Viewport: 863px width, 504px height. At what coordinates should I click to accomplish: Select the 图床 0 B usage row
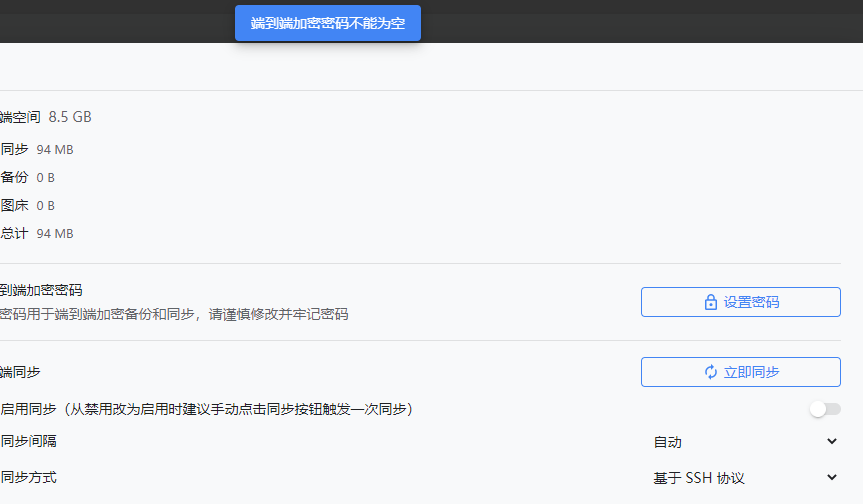28,205
